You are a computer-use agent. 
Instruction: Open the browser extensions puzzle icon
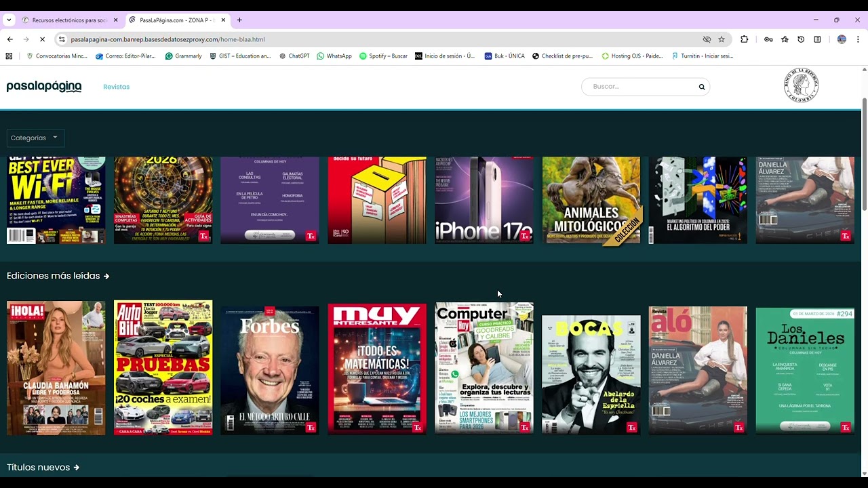pos(745,39)
